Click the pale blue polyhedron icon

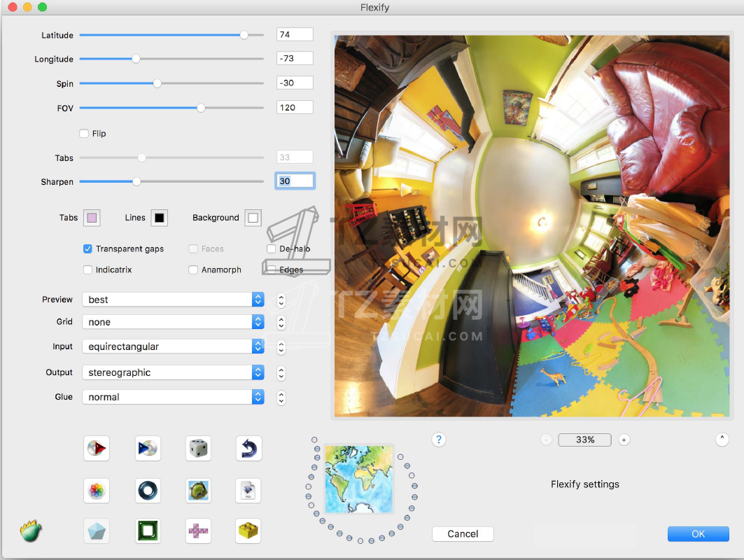point(97,531)
